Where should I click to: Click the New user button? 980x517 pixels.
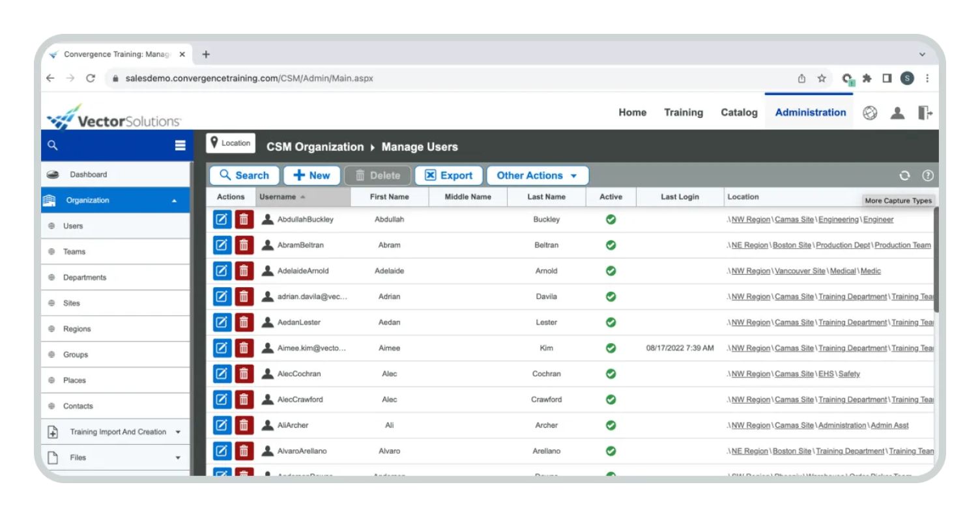click(x=311, y=176)
